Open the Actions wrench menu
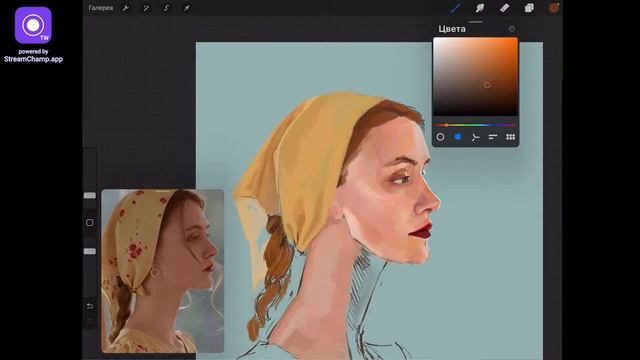The width and height of the screenshot is (640, 360). [126, 8]
